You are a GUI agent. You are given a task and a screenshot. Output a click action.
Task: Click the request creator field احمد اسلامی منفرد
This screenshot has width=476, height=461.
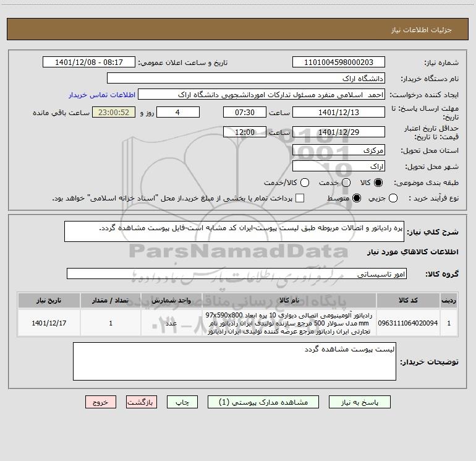pyautogui.click(x=261, y=94)
